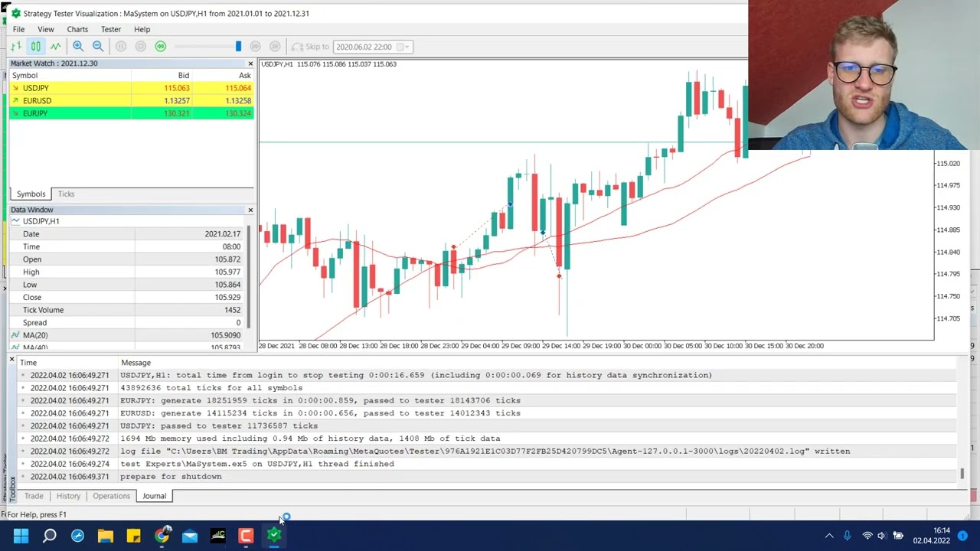Collapse the USDJPY,H1 data window node

pyautogui.click(x=15, y=221)
